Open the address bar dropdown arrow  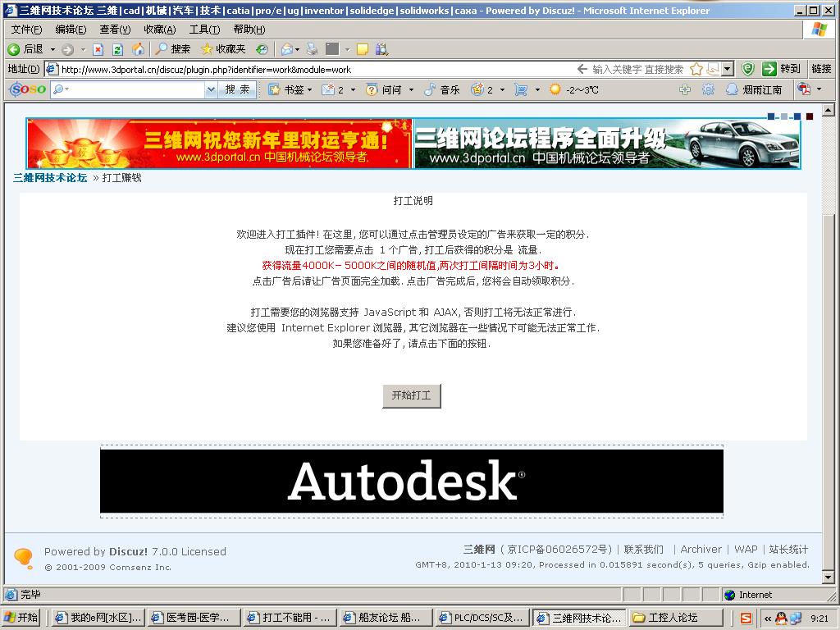(x=728, y=69)
